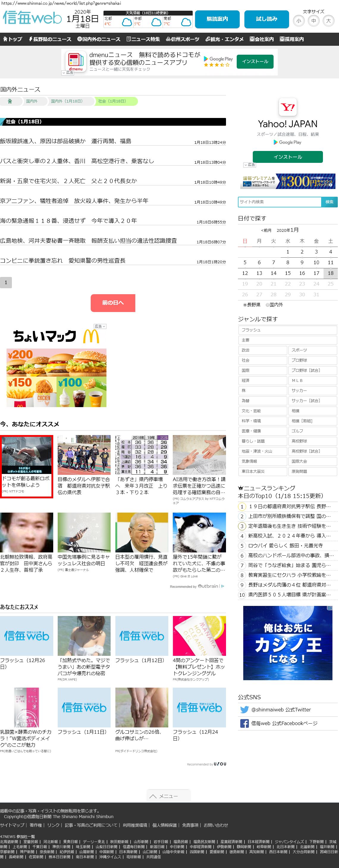The image size is (339, 868).
Task: Click the サイト内検索 input field
Action: tap(280, 202)
